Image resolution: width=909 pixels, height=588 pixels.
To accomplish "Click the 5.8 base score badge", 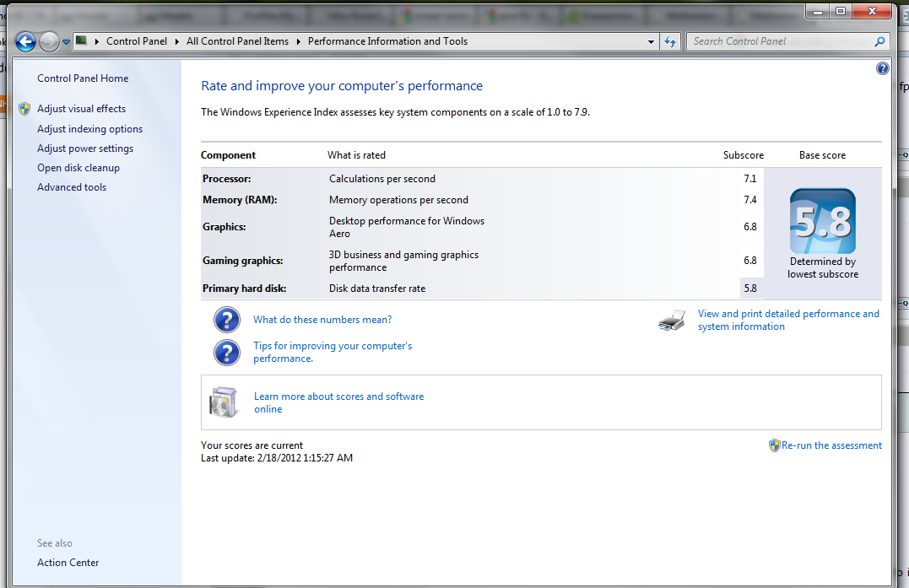I will coord(823,221).
